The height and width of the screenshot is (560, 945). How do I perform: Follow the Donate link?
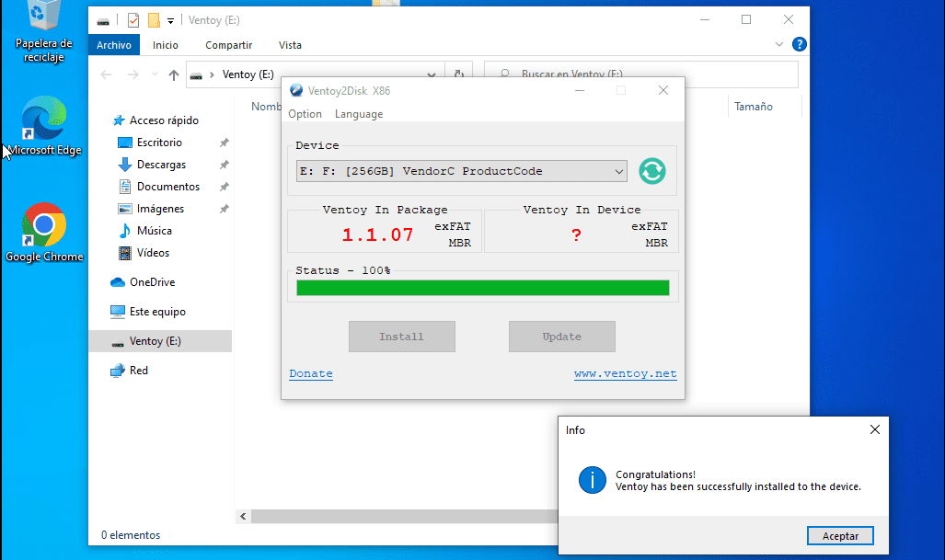[x=311, y=373]
